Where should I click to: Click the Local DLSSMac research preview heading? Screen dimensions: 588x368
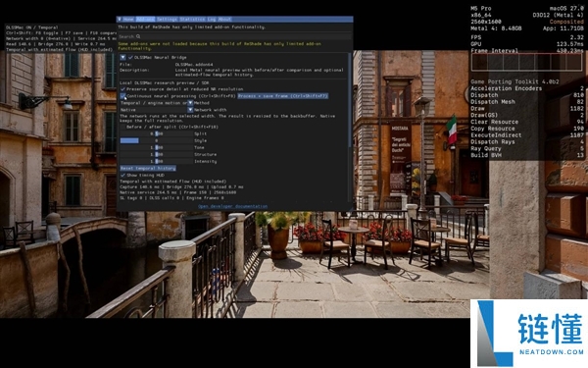pos(165,82)
